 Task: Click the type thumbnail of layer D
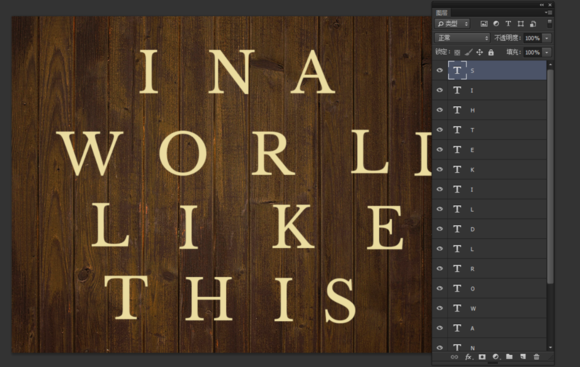coord(457,229)
